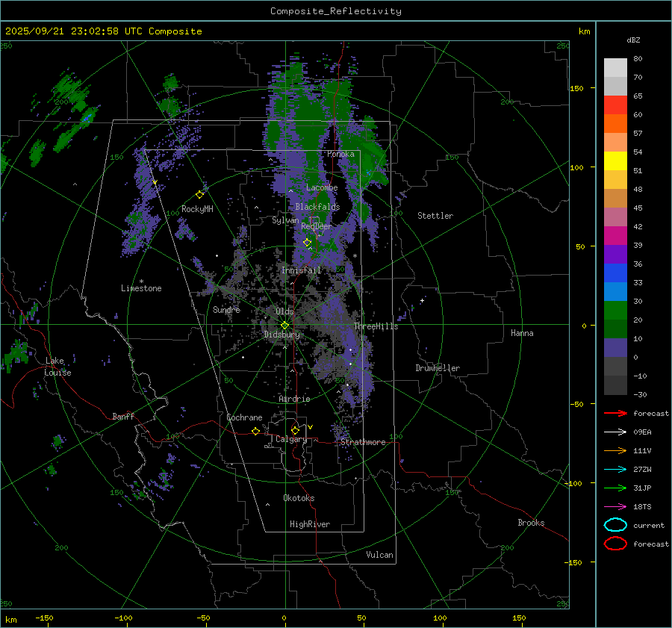
Task: Click the UTC Composite timestamp text
Action: pos(103,31)
